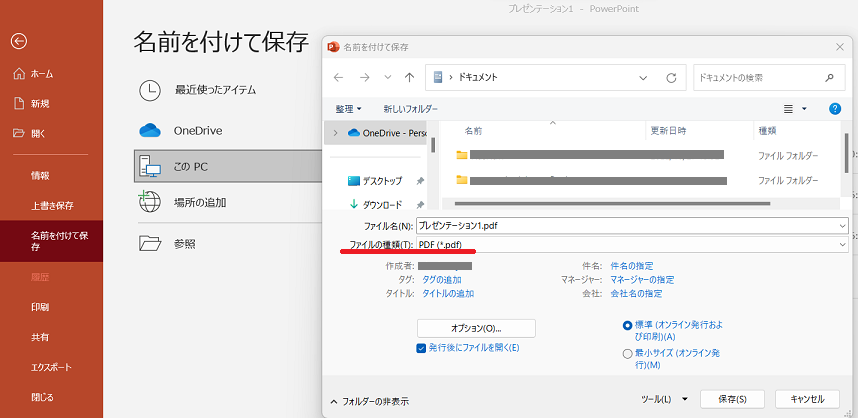Viewport: 858px width, 418px height.
Task: Toggle 発行後にファイルを開く checkbox
Action: [421, 348]
